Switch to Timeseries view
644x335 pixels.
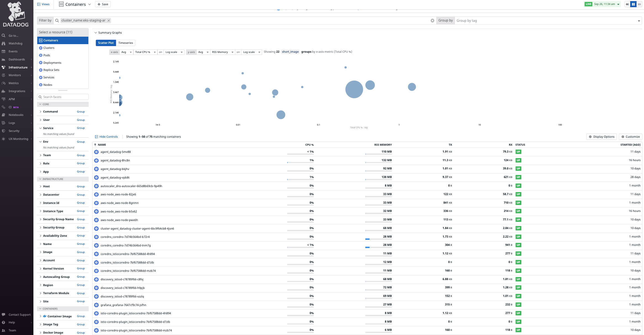[126, 43]
